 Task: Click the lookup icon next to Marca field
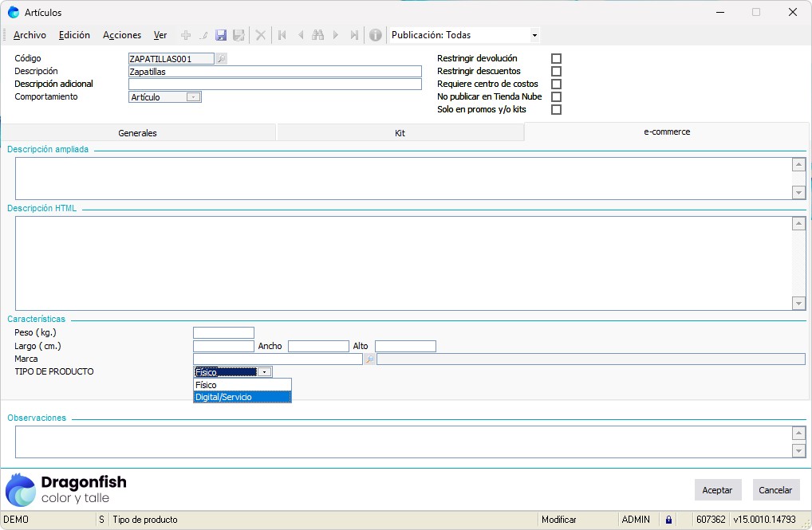click(369, 359)
